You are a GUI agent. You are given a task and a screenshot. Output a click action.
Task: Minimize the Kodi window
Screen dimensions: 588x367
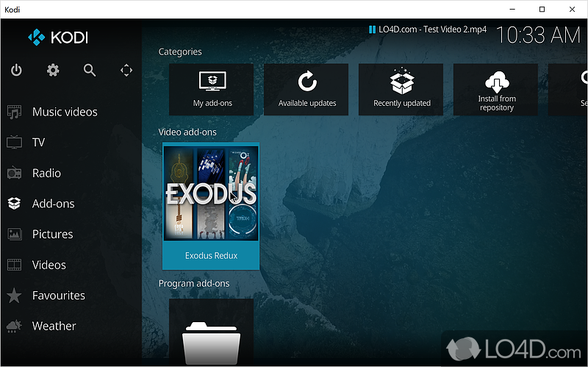512,10
